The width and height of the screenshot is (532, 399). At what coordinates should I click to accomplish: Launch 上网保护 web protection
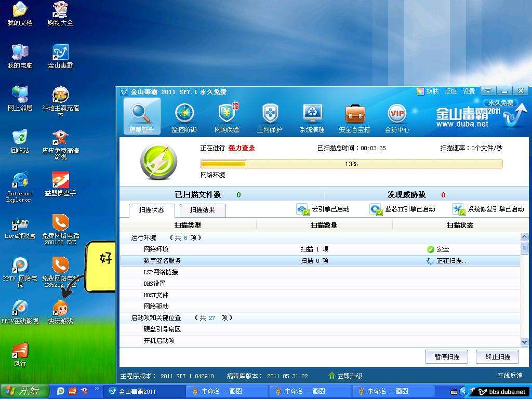(x=270, y=115)
